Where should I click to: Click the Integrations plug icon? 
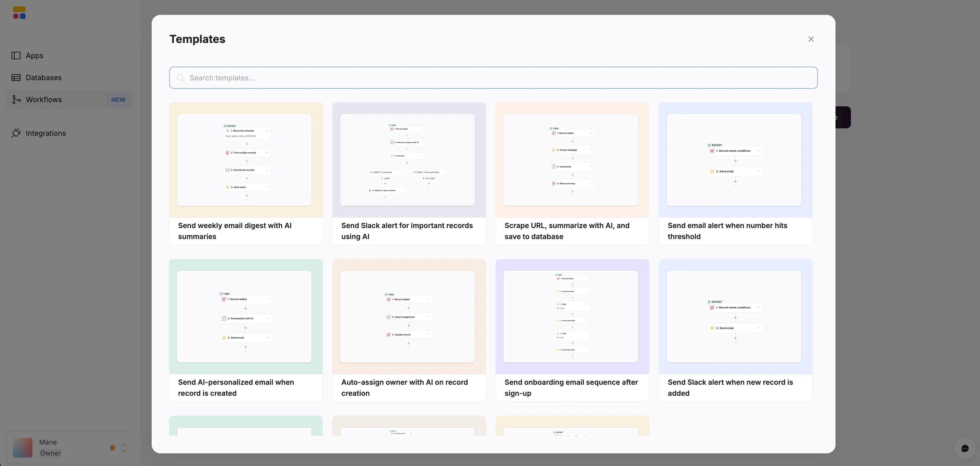pos(16,133)
